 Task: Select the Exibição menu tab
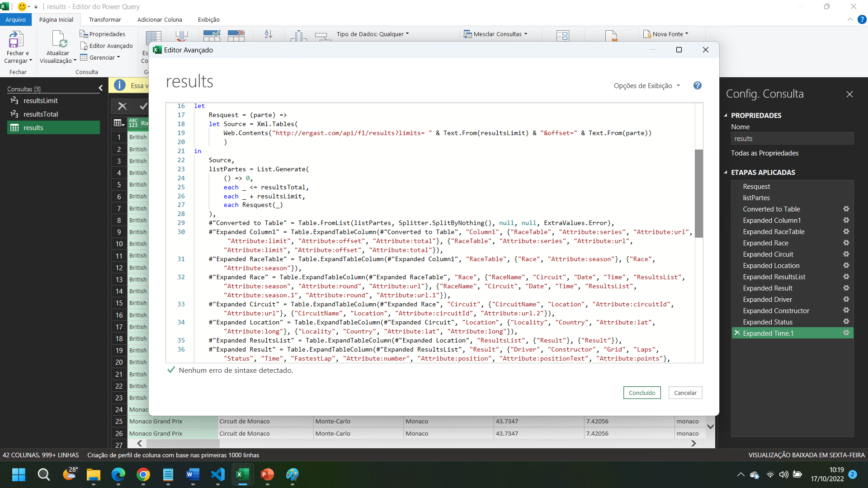[x=209, y=20]
